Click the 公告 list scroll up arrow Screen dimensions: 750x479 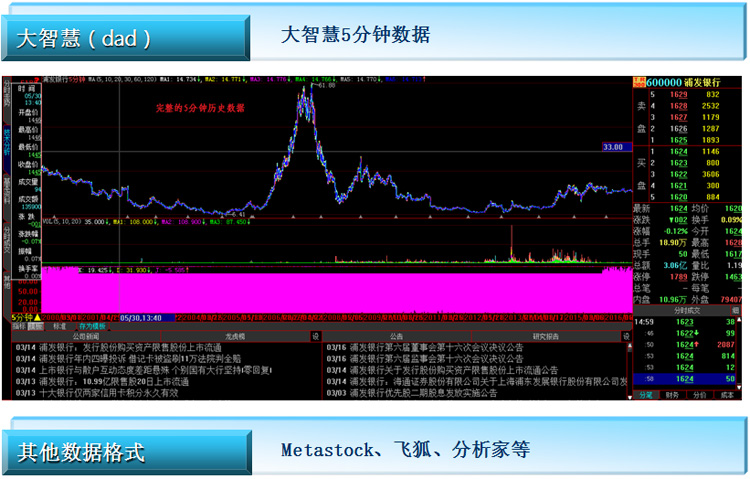[x=629, y=345]
